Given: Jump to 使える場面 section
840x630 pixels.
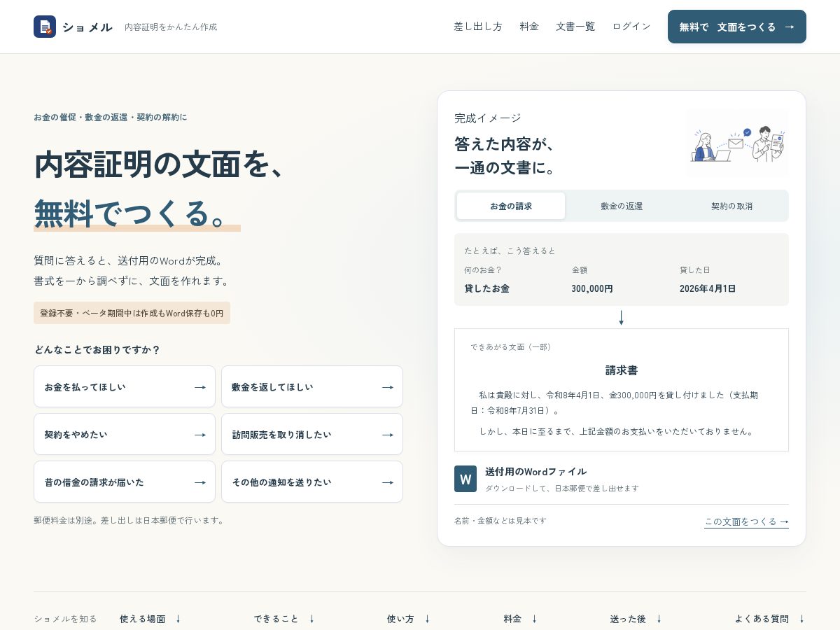Looking at the screenshot, I should 150,619.
